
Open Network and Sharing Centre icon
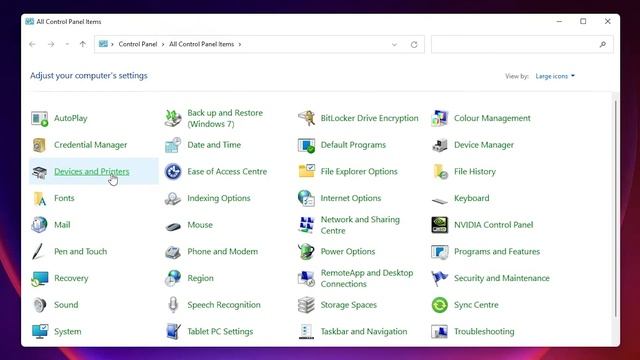(306, 225)
